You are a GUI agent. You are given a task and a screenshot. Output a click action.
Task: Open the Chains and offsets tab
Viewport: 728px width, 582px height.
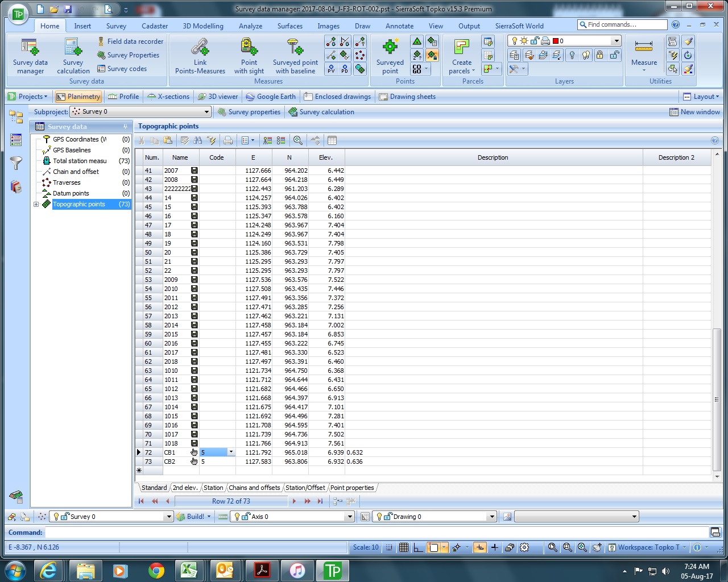[x=254, y=488]
